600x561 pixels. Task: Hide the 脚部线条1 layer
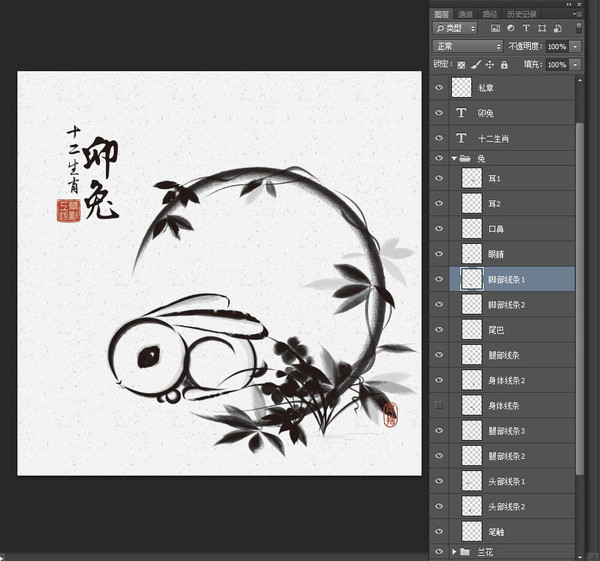[439, 279]
